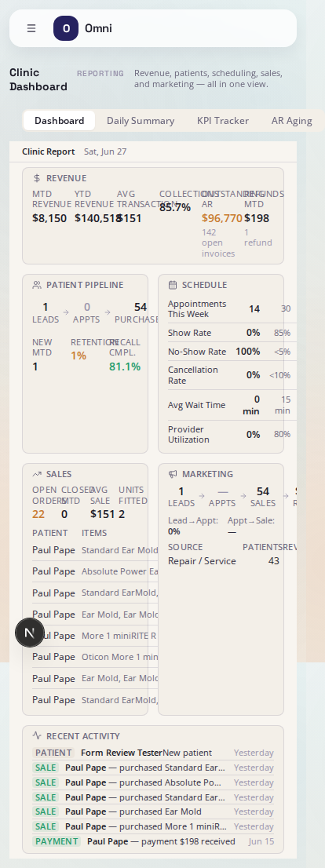Switch to the Daily Summary tab
The width and height of the screenshot is (325, 868).
pyautogui.click(x=141, y=121)
